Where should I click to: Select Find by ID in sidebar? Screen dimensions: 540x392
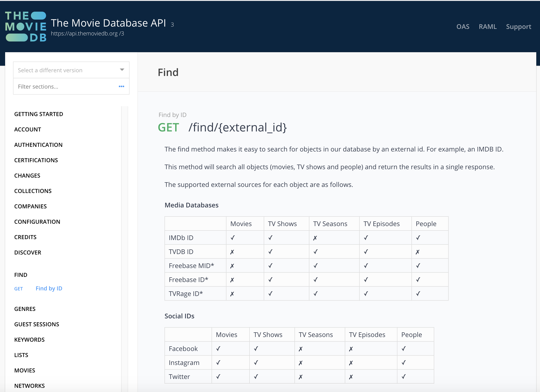tap(49, 288)
